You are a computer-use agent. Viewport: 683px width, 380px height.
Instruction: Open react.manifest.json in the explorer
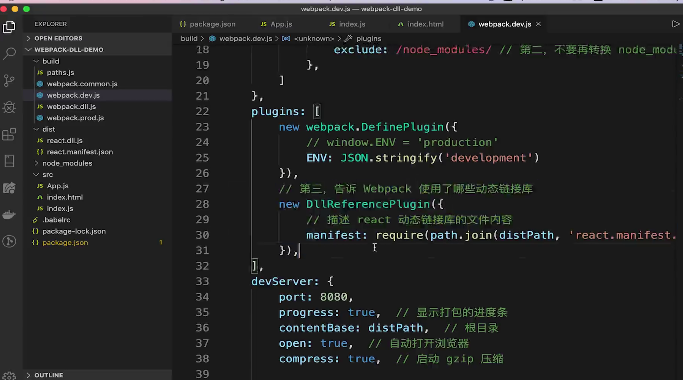80,152
